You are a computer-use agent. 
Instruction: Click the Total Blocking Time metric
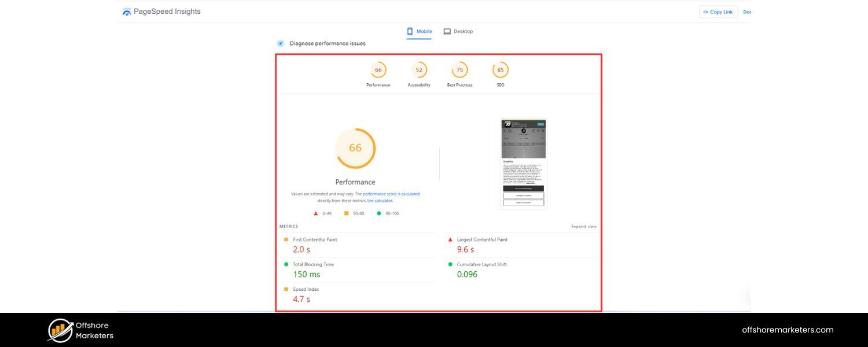pos(313,264)
